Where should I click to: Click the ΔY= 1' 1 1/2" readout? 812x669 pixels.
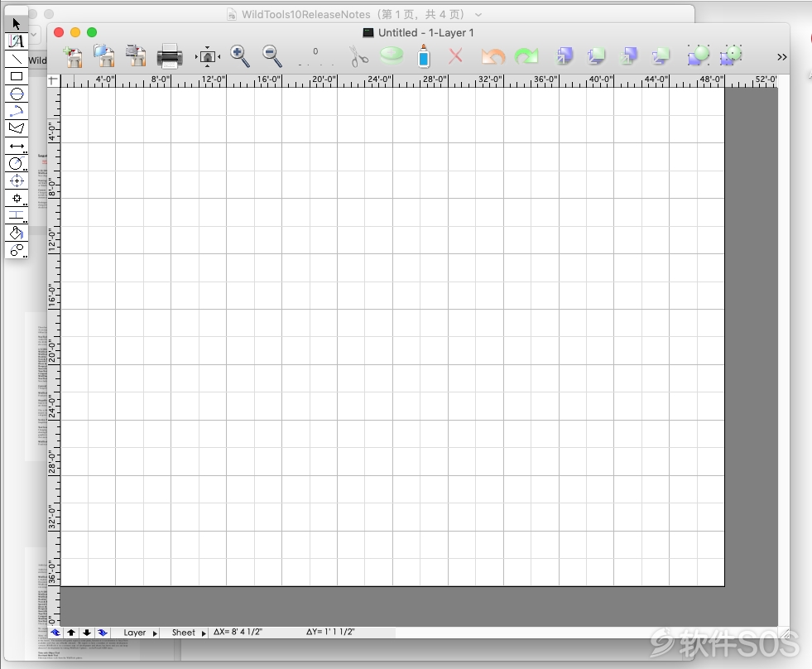(330, 632)
